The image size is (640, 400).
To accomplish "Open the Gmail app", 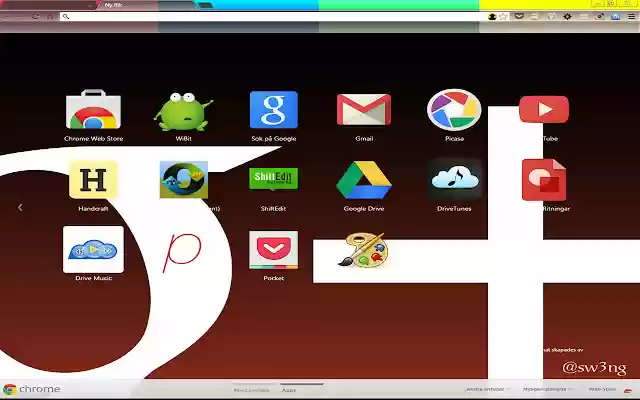I will click(364, 109).
